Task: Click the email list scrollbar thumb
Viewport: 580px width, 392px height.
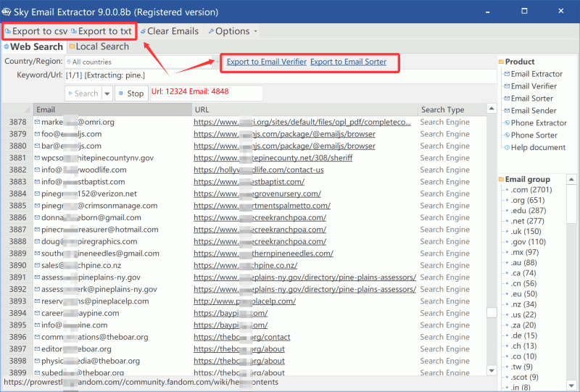Action: coord(492,312)
